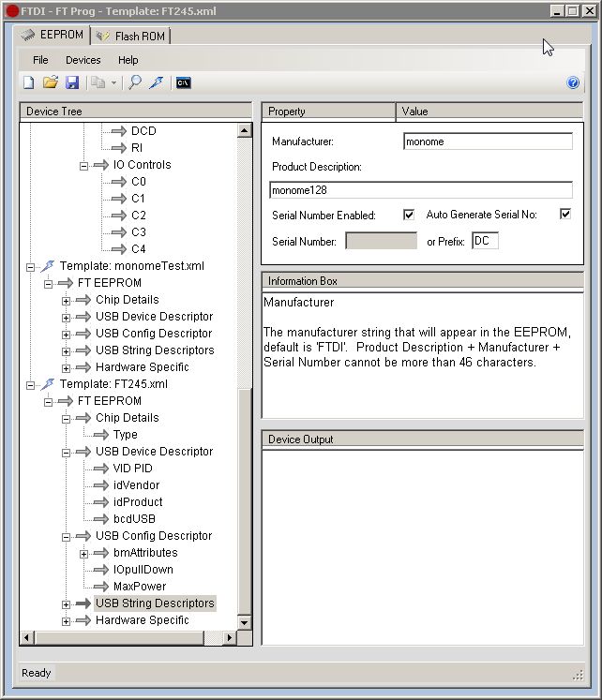Collapse the Template: monomeTest.xml node

[x=30, y=267]
